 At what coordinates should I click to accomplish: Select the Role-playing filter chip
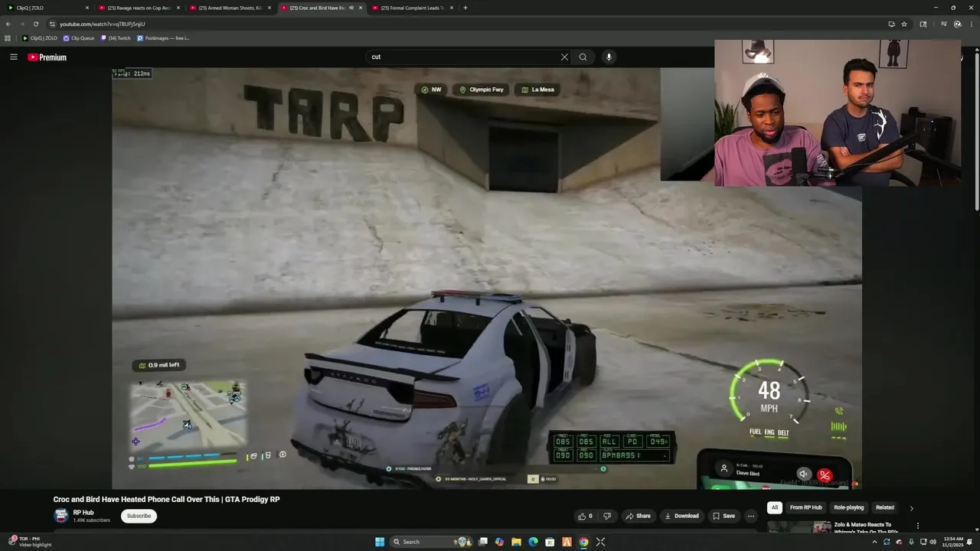(x=848, y=507)
